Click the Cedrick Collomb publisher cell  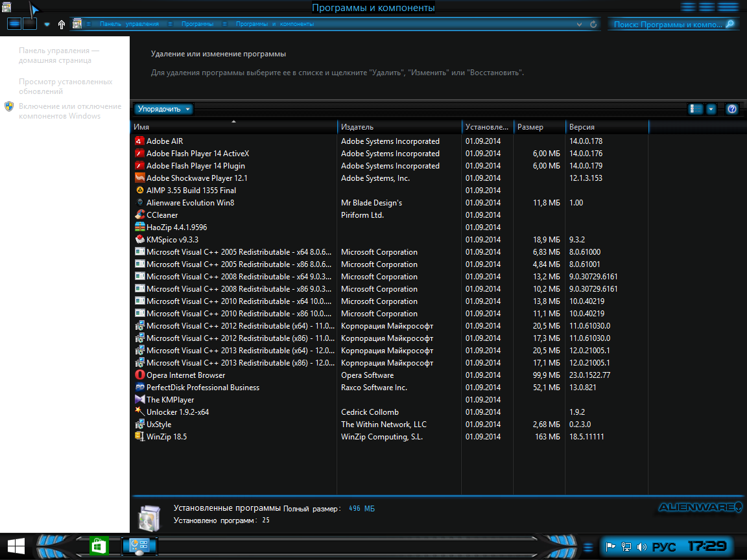point(370,412)
